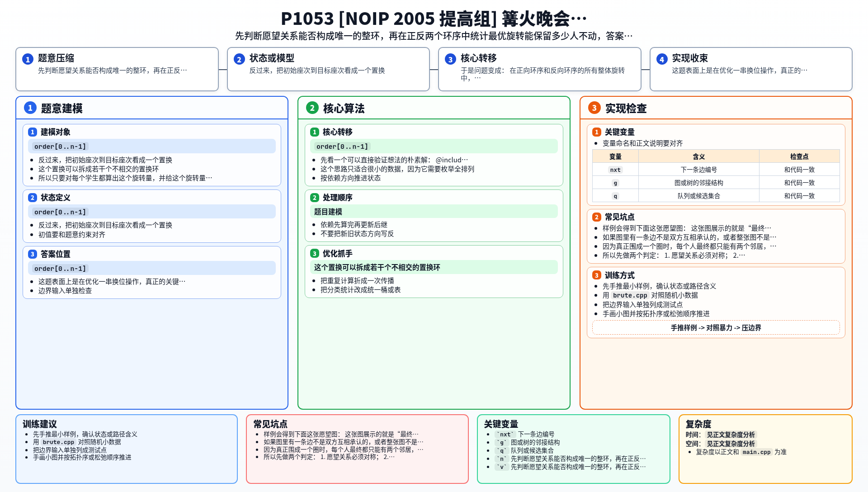Viewport: 868px width, 492px height.
Task: Click brute.cpp code in 训练方式 list
Action: [630, 295]
